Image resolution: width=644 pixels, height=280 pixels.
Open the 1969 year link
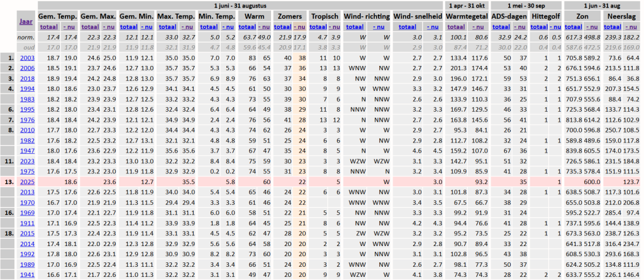click(28, 213)
